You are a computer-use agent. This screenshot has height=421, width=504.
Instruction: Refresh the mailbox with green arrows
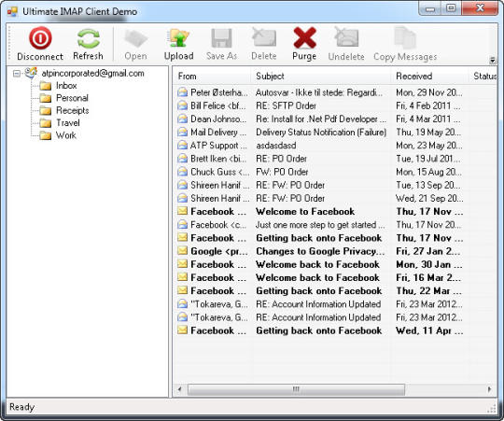click(88, 38)
